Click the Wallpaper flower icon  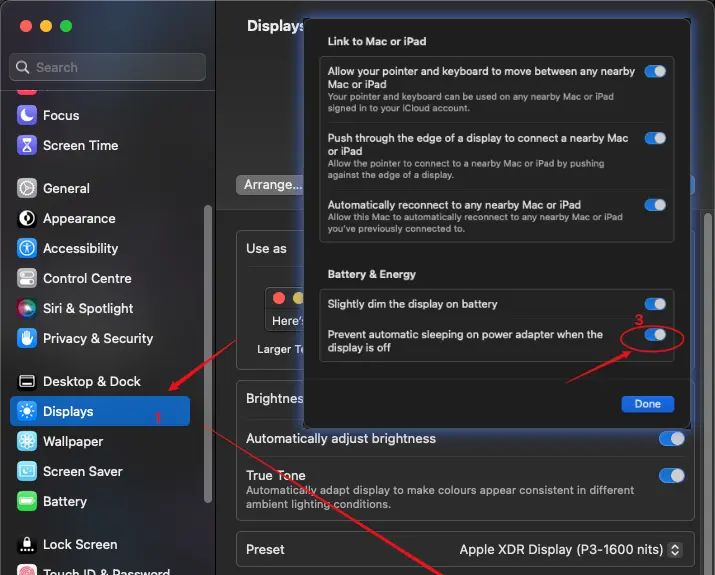(x=27, y=441)
